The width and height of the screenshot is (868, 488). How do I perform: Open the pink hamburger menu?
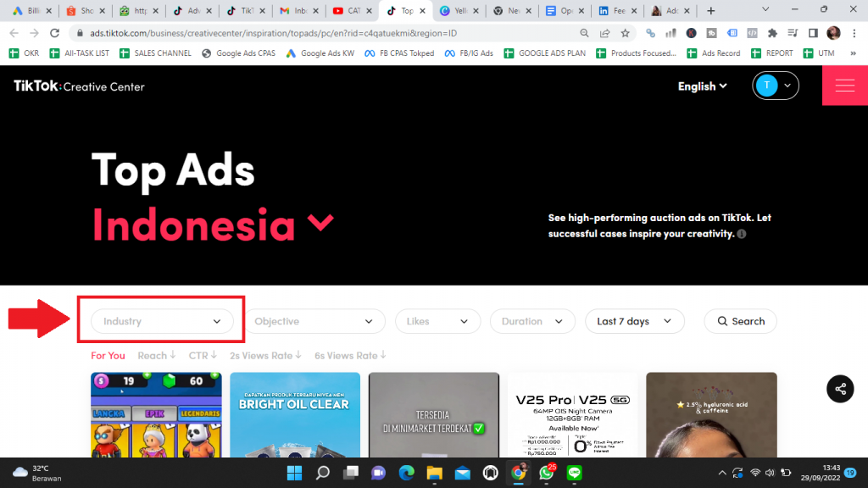click(844, 86)
